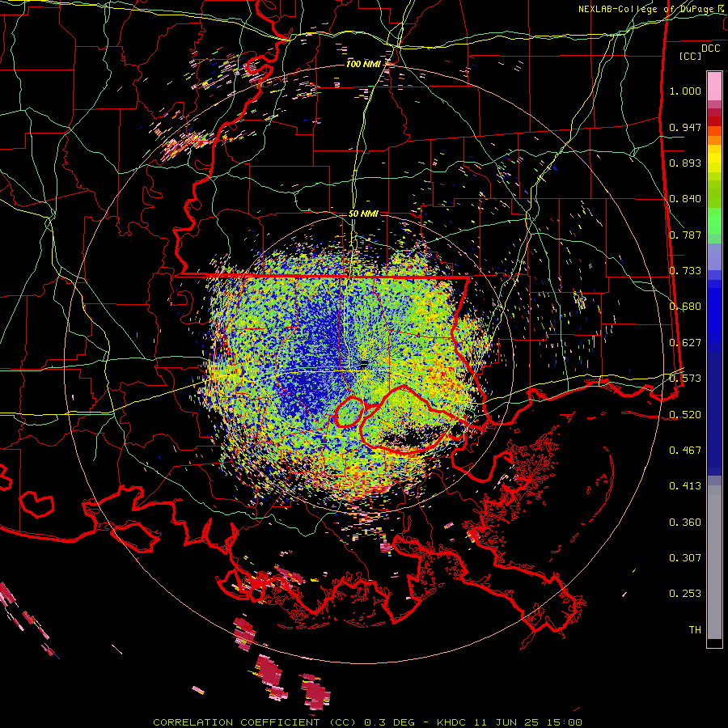728x728 pixels.
Task: Click the DCC product label
Action: click(710, 49)
